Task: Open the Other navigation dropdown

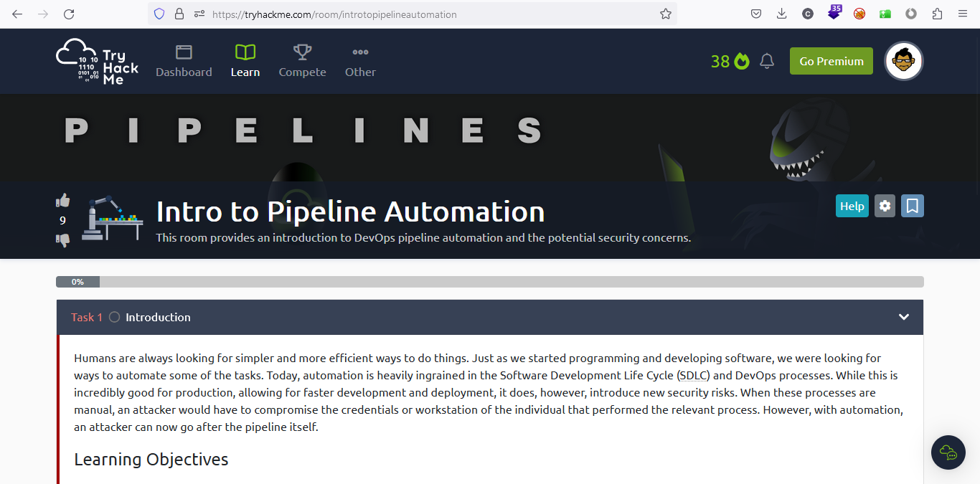Action: coord(360,61)
